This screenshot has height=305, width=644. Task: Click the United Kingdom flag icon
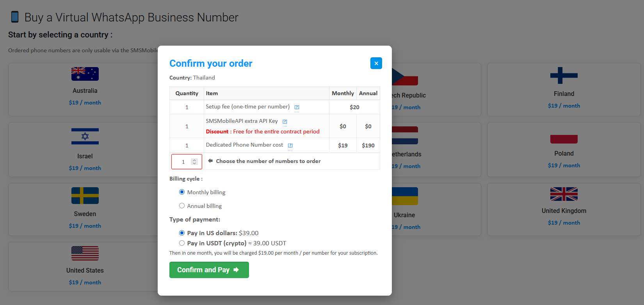click(x=564, y=194)
